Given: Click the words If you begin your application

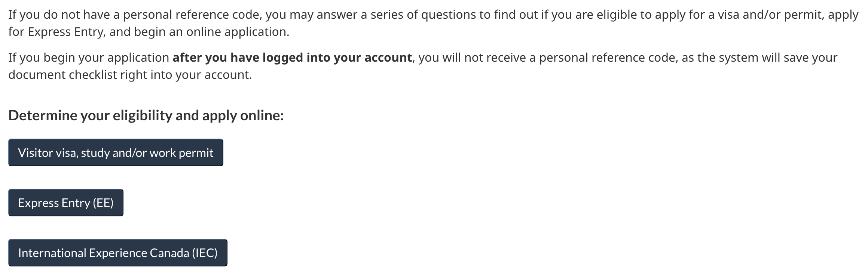Looking at the screenshot, I should 89,58.
